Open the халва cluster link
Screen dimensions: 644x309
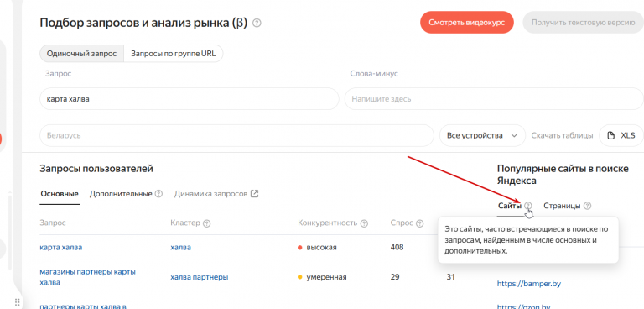tap(181, 247)
